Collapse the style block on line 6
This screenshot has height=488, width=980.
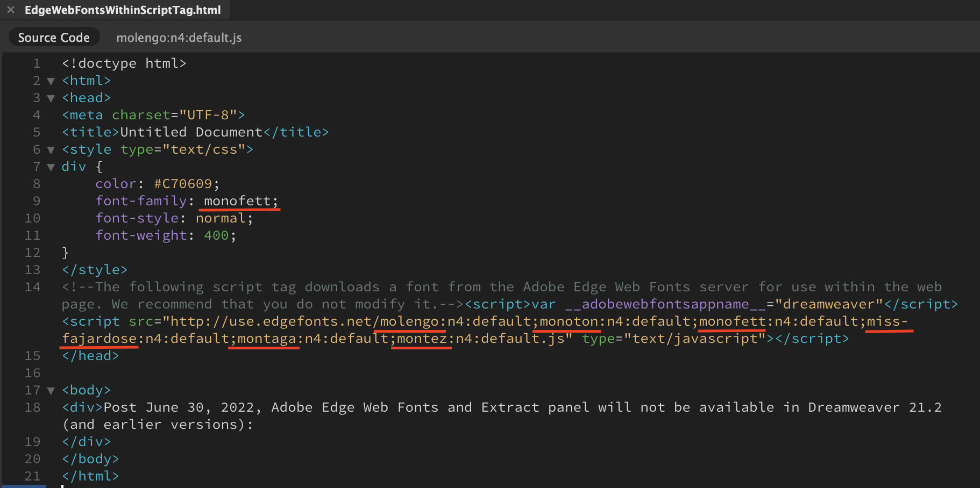(x=51, y=150)
